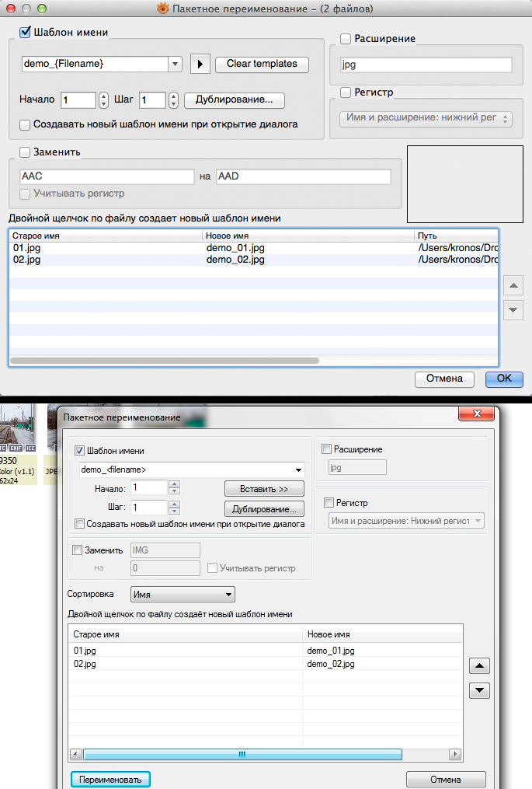Viewport: 532px width, 789px height.
Task: Select 01.jpg row in Windows file list
Action: pyautogui.click(x=266, y=651)
